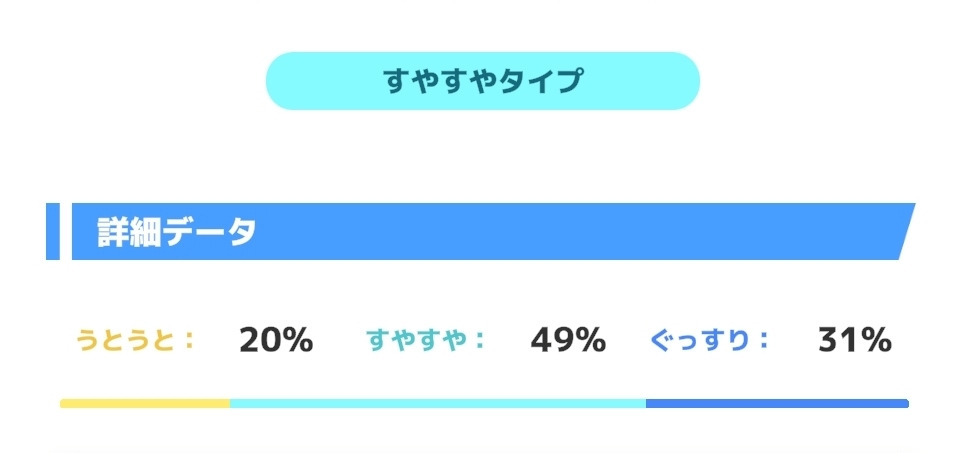968x453 pixels.
Task: Click the blue ぐっすり label
Action: point(699,341)
